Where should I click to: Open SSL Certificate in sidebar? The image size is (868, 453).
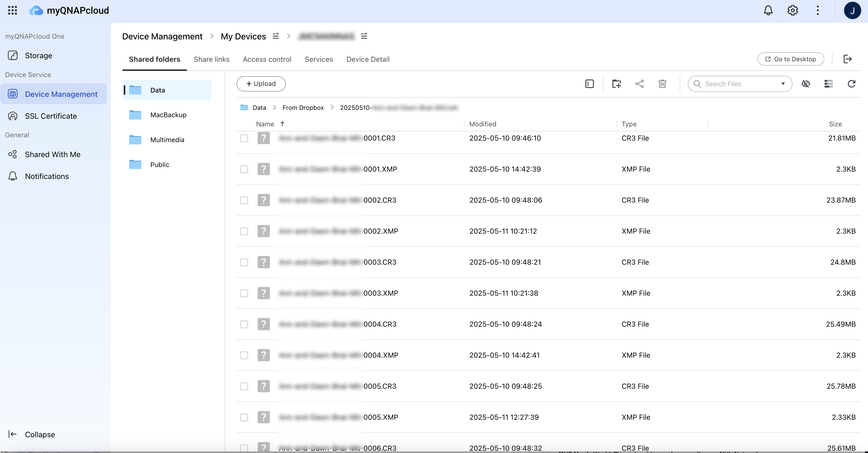point(54,116)
